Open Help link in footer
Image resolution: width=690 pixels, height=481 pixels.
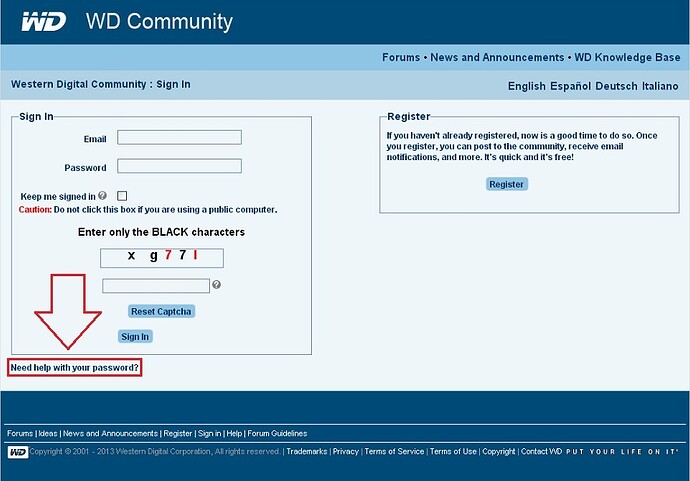coord(234,433)
